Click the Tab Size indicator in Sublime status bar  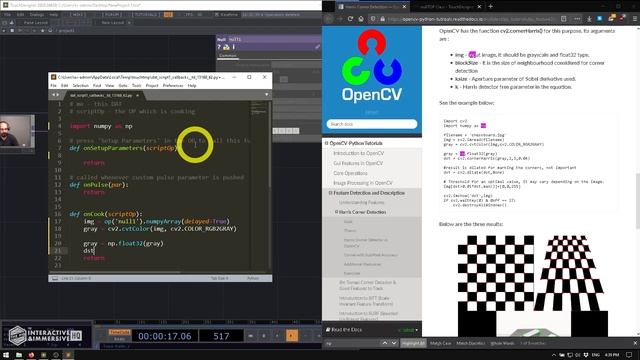(x=219, y=278)
